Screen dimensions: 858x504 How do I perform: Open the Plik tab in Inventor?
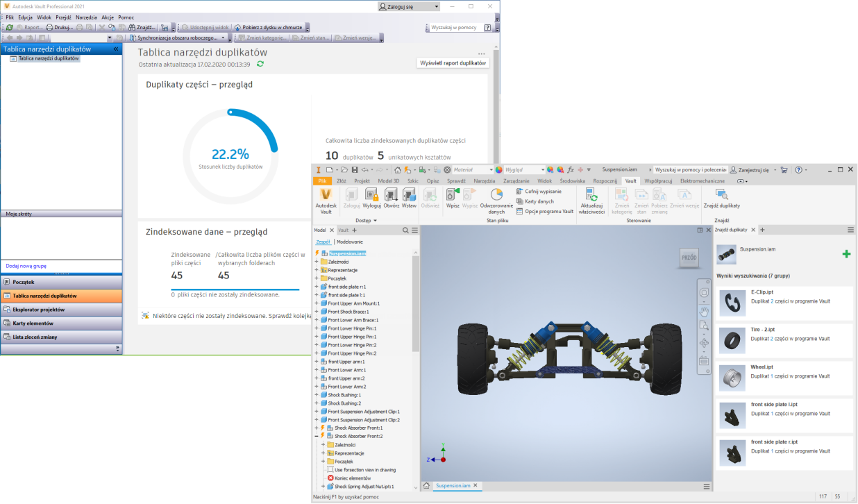(322, 180)
